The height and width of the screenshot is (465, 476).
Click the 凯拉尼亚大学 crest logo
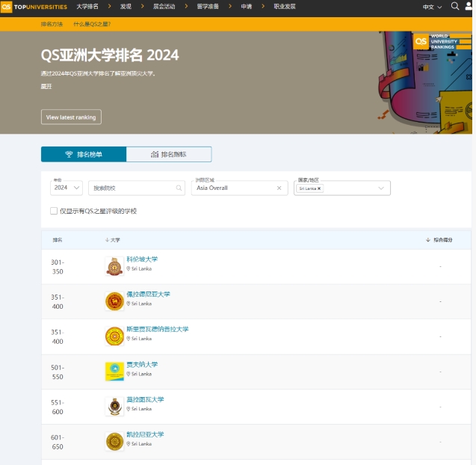pos(114,441)
